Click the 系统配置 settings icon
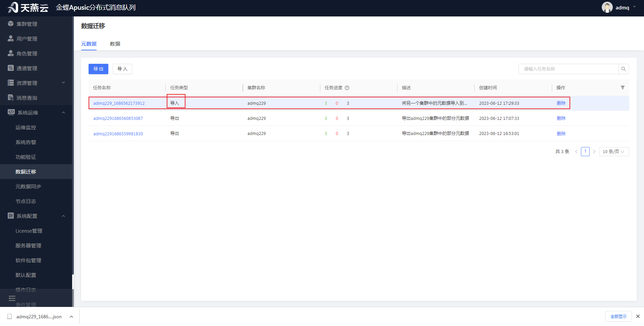This screenshot has width=644, height=326. (11, 216)
